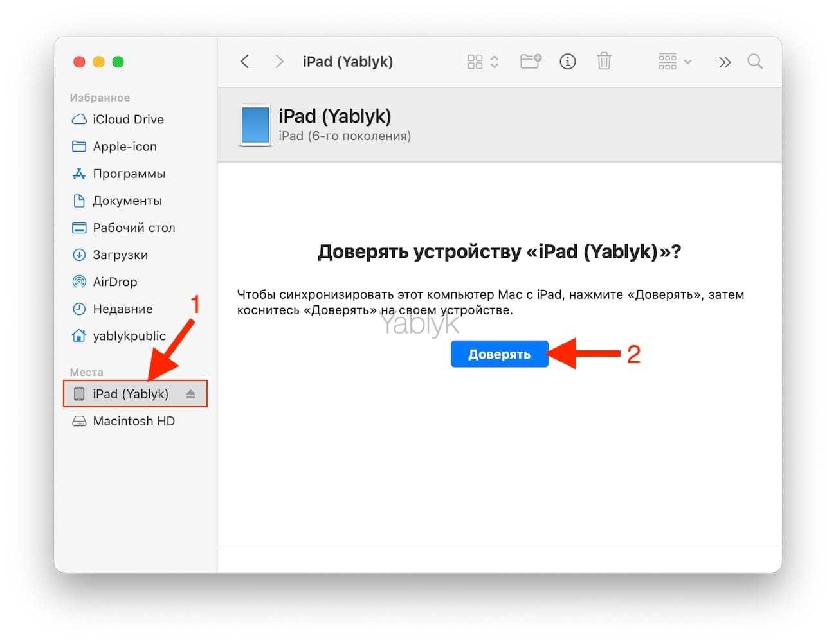Select iCloud Drive in the sidebar
The width and height of the screenshot is (836, 644).
[128, 120]
